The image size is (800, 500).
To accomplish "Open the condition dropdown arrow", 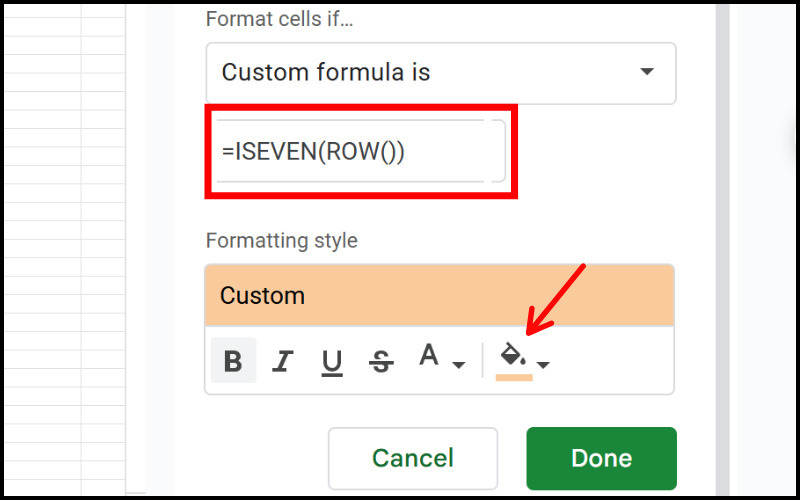I will [647, 72].
